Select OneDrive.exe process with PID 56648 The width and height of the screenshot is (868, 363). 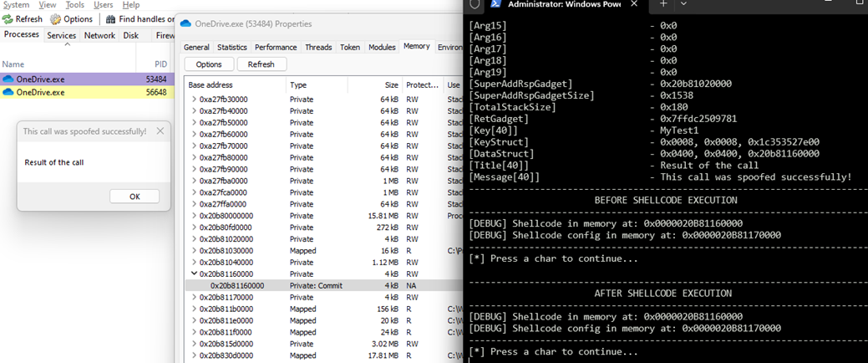(87, 92)
